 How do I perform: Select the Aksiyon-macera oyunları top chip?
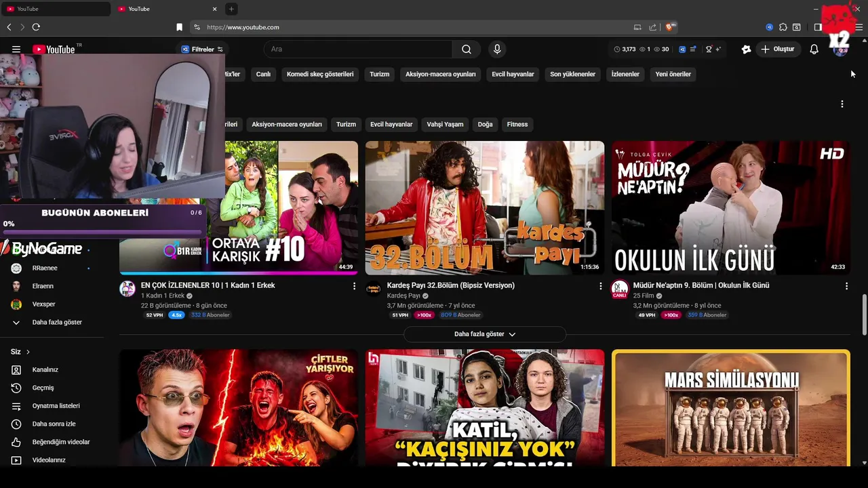coord(441,74)
